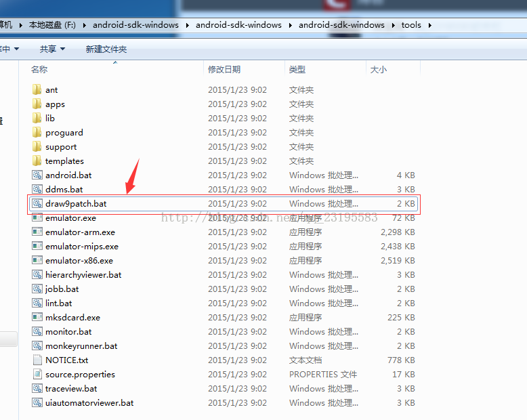Screen dimensions: 527x420
Task: Click the 225 KB size value
Action: (401, 317)
